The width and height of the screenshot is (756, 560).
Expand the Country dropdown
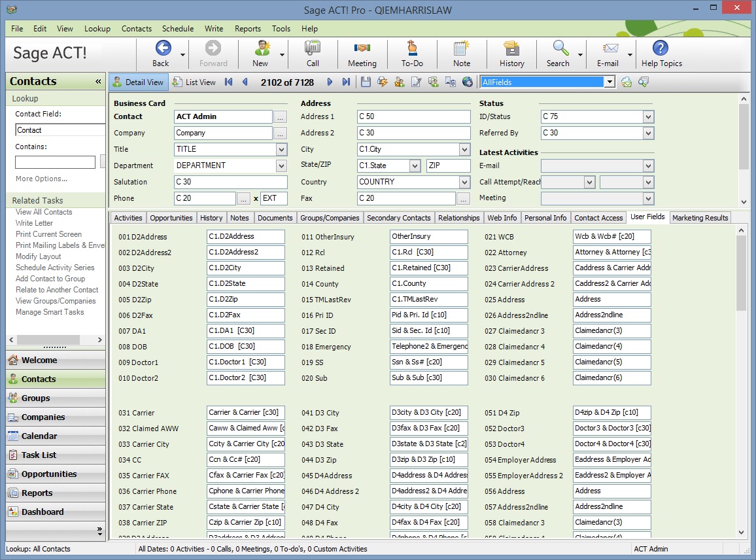click(x=464, y=183)
